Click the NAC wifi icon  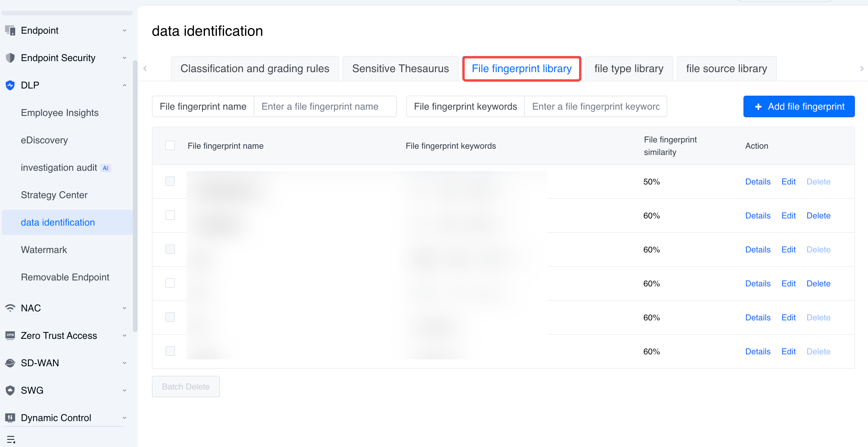point(10,308)
